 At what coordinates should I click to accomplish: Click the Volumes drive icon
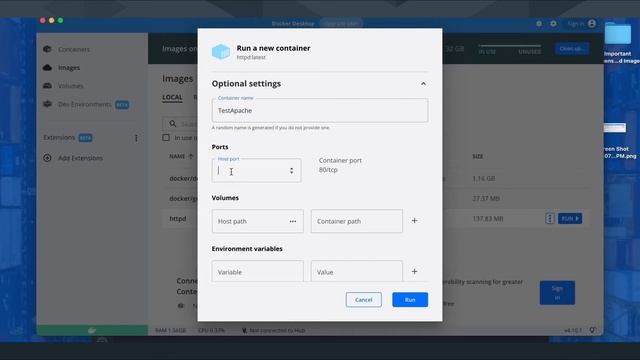pos(47,86)
